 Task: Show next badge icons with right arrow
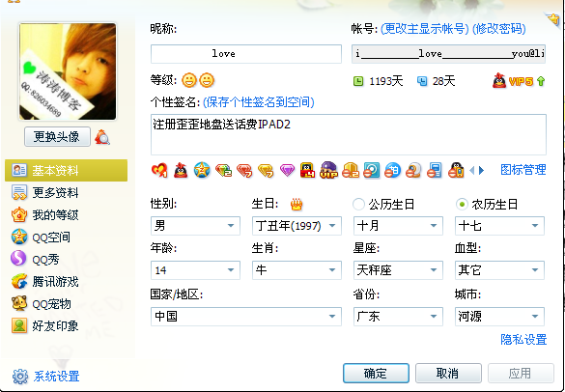tap(482, 170)
